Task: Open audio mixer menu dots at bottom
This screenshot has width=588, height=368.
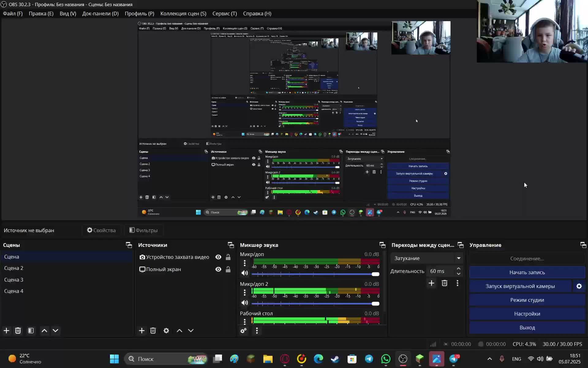Action: pyautogui.click(x=257, y=331)
